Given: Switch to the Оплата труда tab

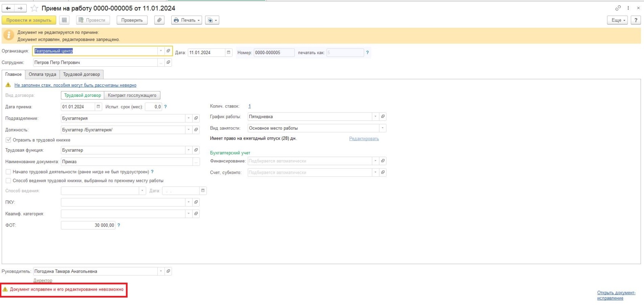Looking at the screenshot, I should [x=42, y=74].
